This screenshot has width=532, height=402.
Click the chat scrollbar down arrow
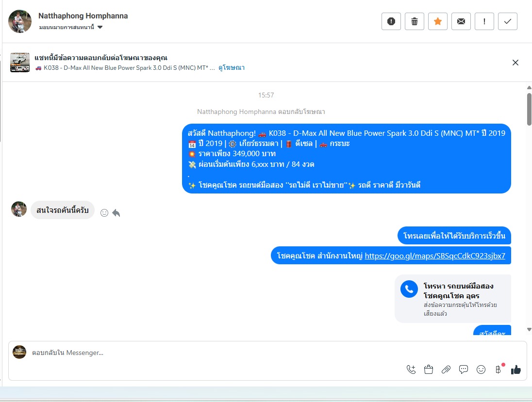529,329
